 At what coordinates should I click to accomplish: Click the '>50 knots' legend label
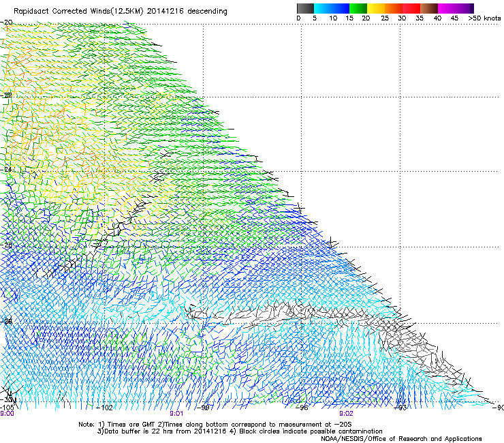[x=484, y=18]
